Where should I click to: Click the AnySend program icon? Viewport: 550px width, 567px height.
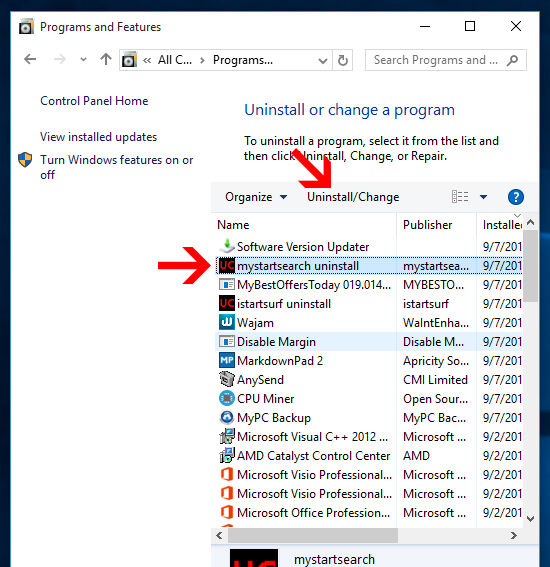coord(227,379)
